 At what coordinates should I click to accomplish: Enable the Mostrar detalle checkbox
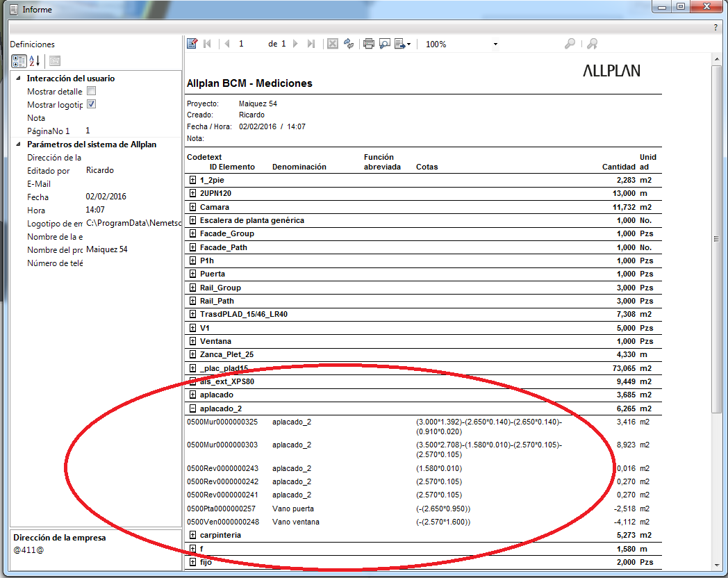92,91
